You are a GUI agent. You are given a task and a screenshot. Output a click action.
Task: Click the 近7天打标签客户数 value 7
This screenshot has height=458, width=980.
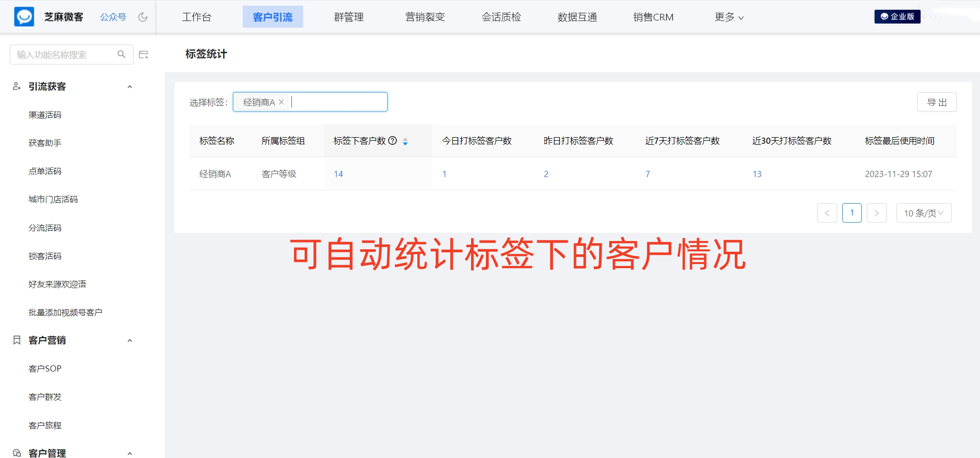648,174
